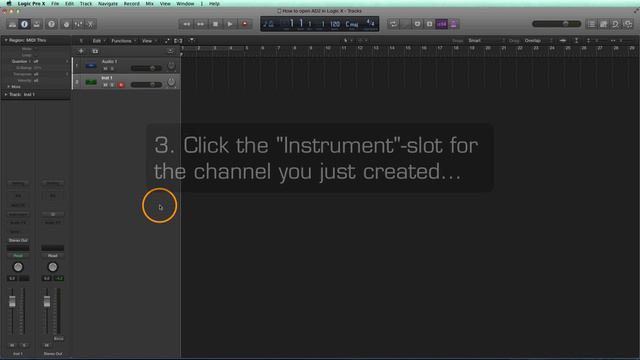Expand the Track: Inst 1 disclosure triangle
This screenshot has height=360, width=640.
pyautogui.click(x=6, y=94)
